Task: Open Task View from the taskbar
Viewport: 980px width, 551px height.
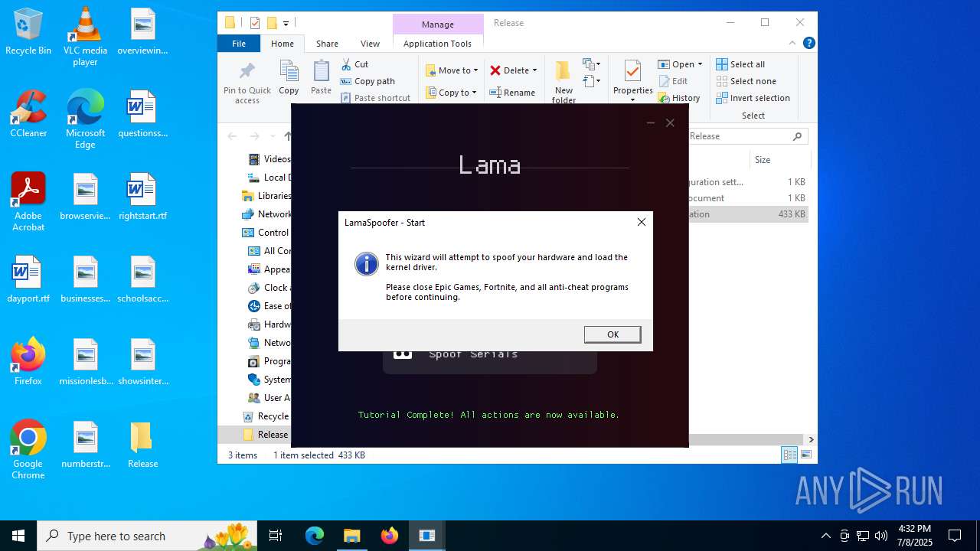Action: coord(276,536)
